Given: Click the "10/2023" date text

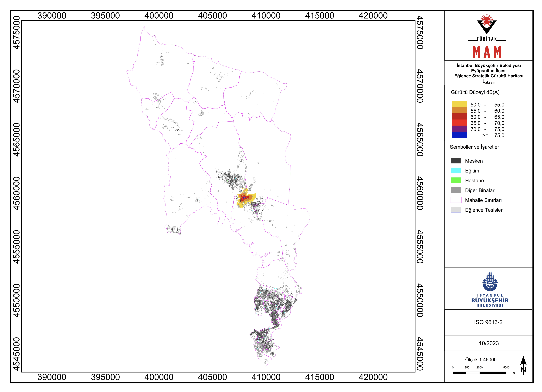Looking at the screenshot, I should click(489, 343).
